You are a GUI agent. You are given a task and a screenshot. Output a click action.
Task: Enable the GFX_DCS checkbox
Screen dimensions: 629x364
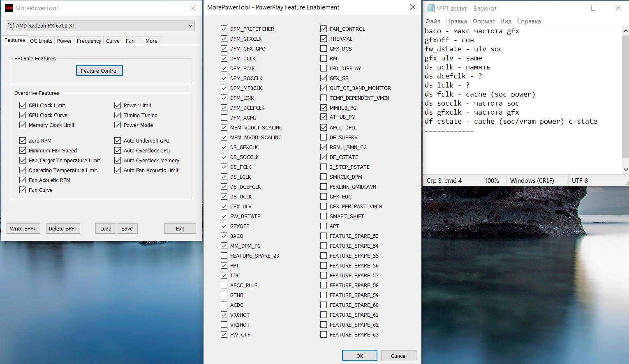pos(324,48)
